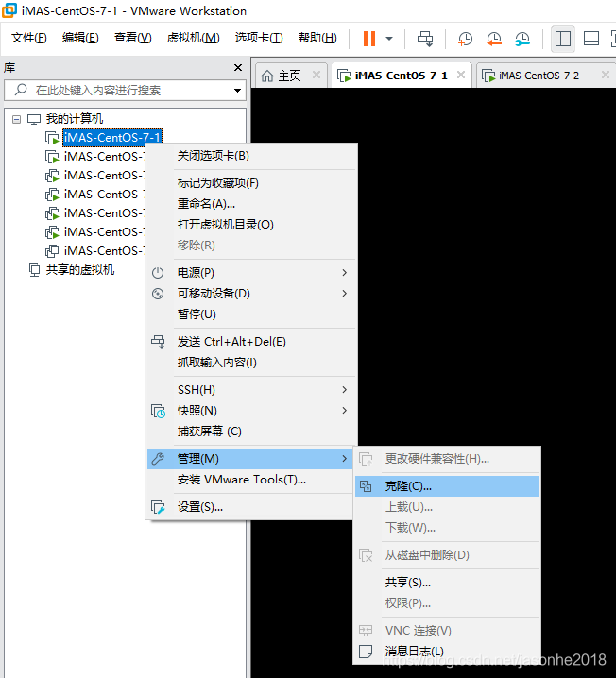Open the 编辑(E) menu
The height and width of the screenshot is (678, 616).
click(x=80, y=38)
